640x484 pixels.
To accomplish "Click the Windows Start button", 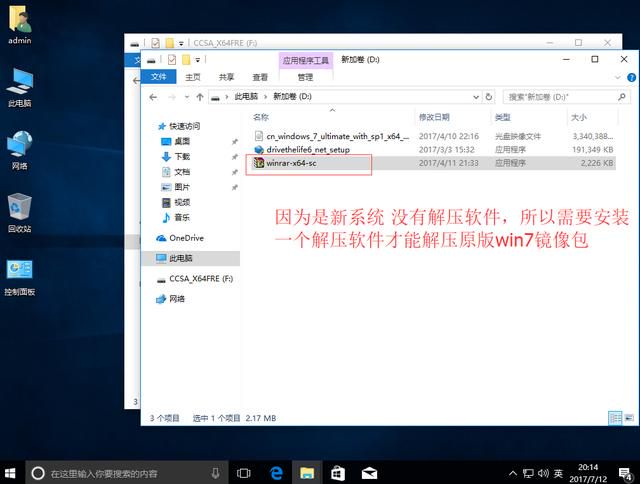I will [x=10, y=473].
